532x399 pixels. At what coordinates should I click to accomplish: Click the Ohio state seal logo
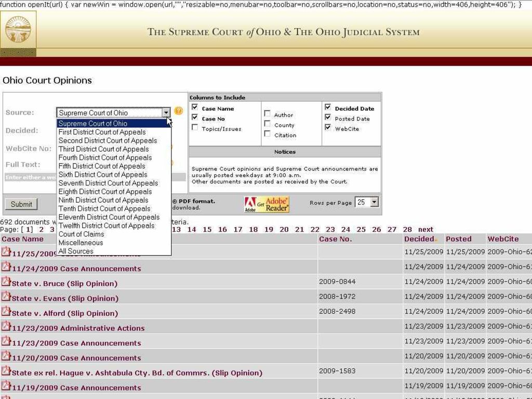[18, 30]
